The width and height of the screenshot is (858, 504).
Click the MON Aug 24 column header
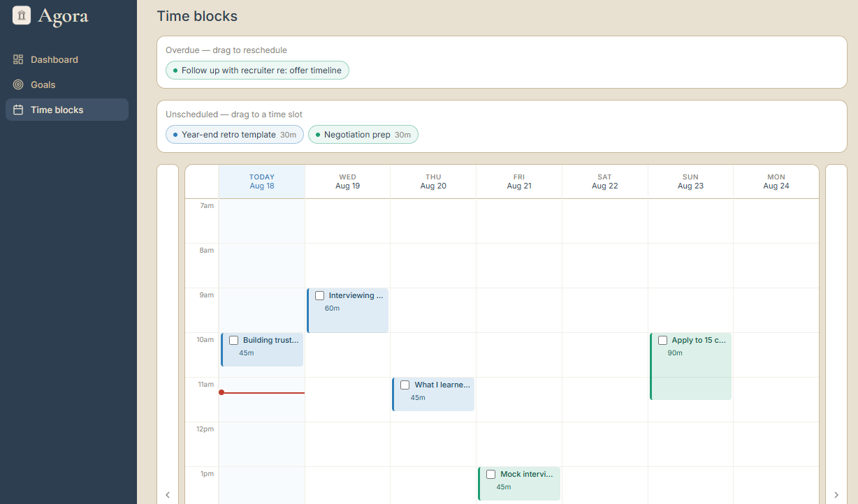click(776, 181)
